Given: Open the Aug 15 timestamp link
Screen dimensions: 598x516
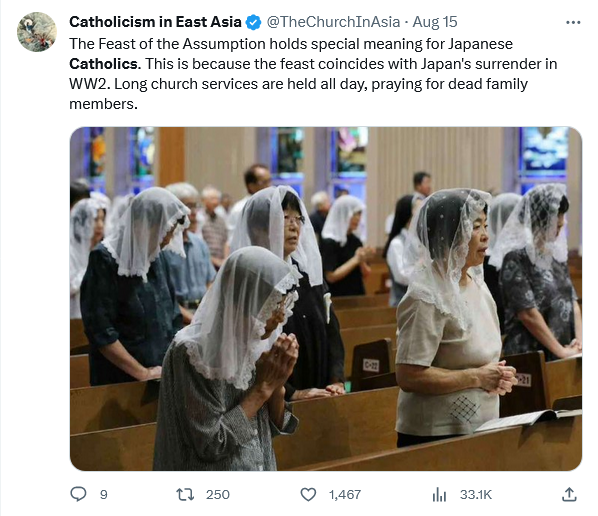Looking at the screenshot, I should [x=435, y=22].
